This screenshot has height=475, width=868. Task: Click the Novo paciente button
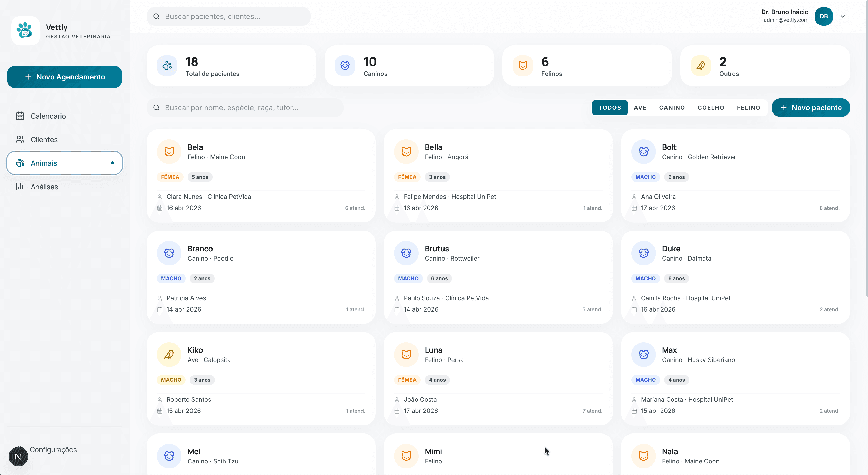810,107
